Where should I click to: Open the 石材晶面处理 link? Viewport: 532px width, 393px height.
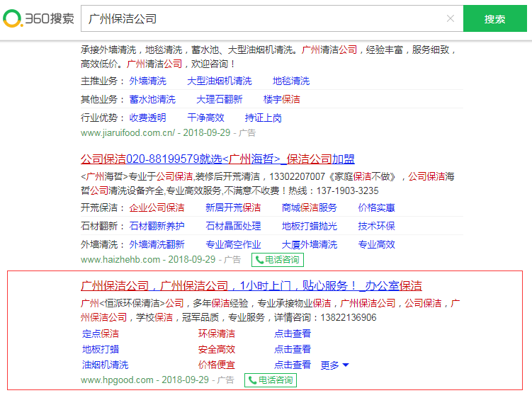tap(233, 226)
